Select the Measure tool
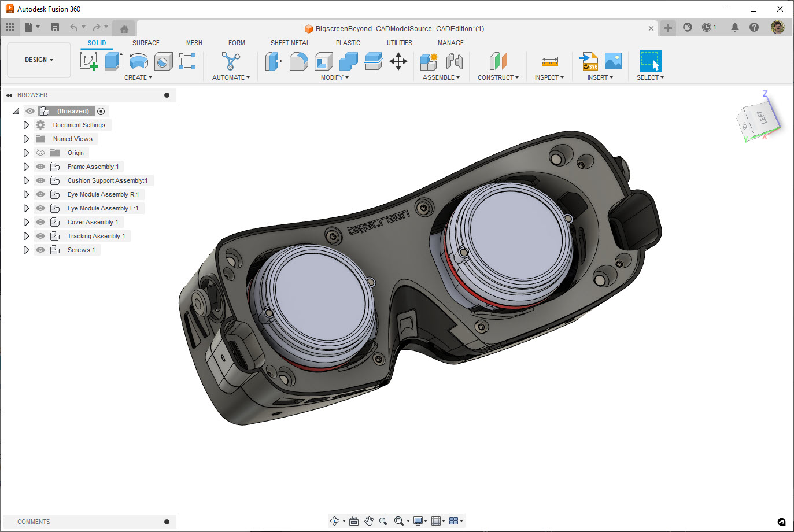 point(549,61)
